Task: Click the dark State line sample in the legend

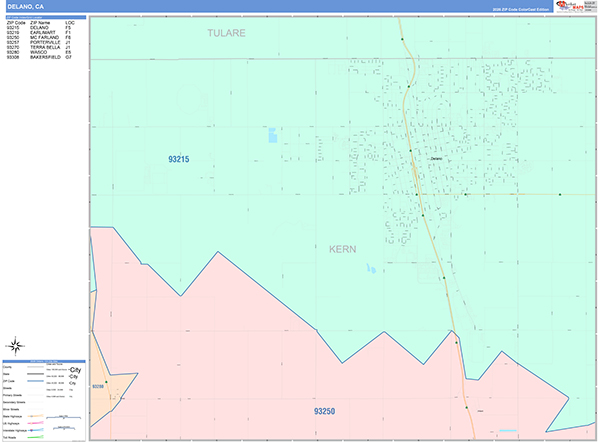Action: (35, 374)
